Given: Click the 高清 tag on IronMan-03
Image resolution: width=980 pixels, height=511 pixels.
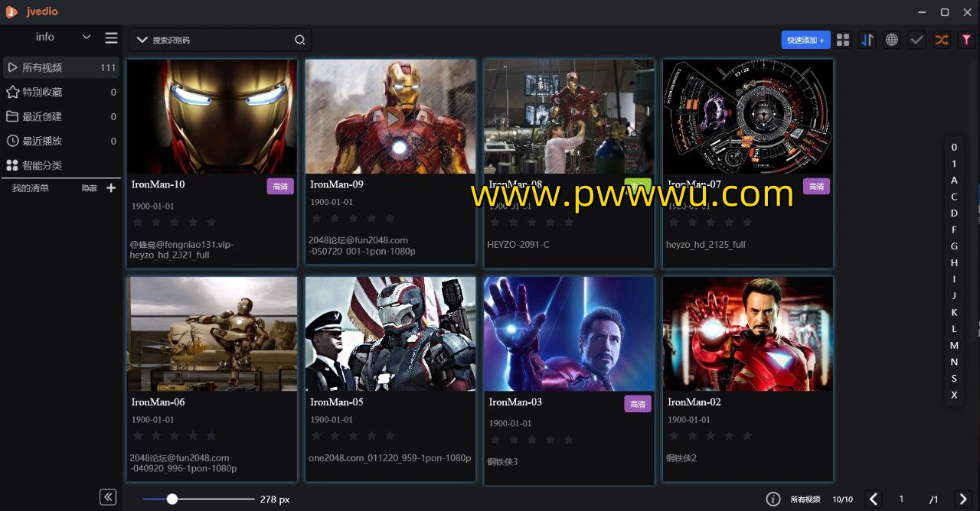Looking at the screenshot, I should 638,403.
